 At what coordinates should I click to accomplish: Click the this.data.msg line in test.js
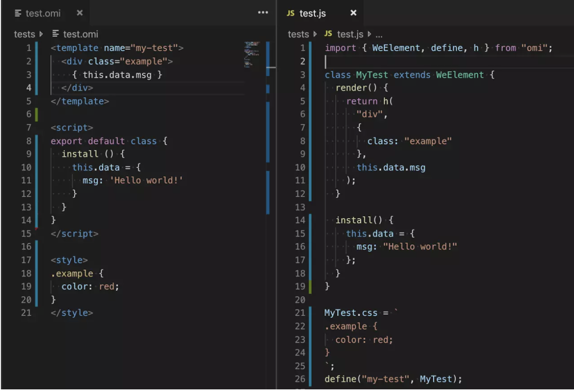pyautogui.click(x=391, y=167)
